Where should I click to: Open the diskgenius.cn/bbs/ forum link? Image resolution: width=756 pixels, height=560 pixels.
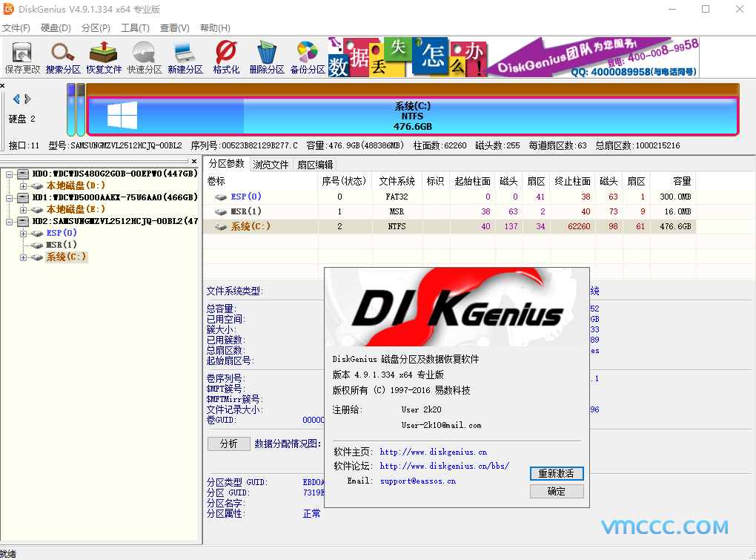click(x=444, y=466)
